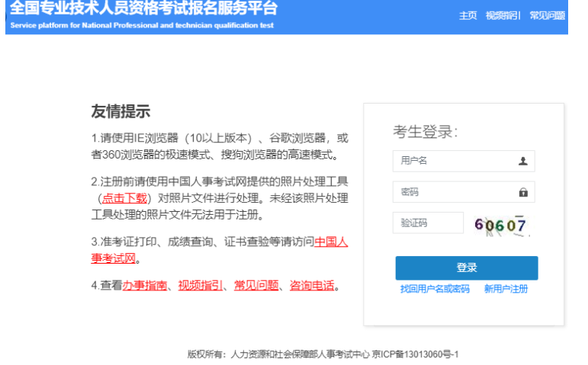Click the user silhouette icon in username field

522,161
